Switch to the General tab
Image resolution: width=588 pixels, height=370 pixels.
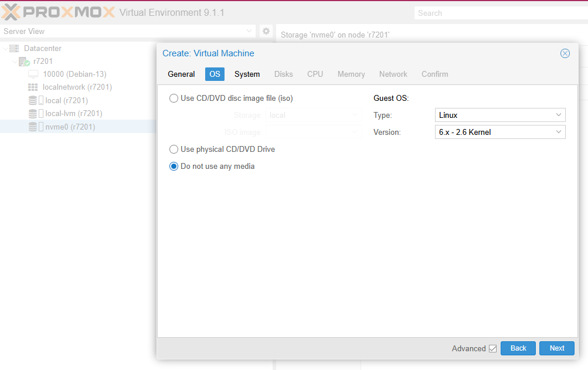click(x=181, y=74)
